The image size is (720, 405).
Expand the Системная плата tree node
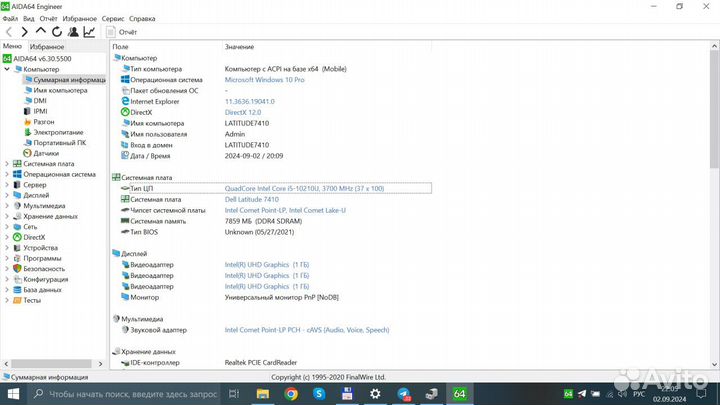[7, 164]
